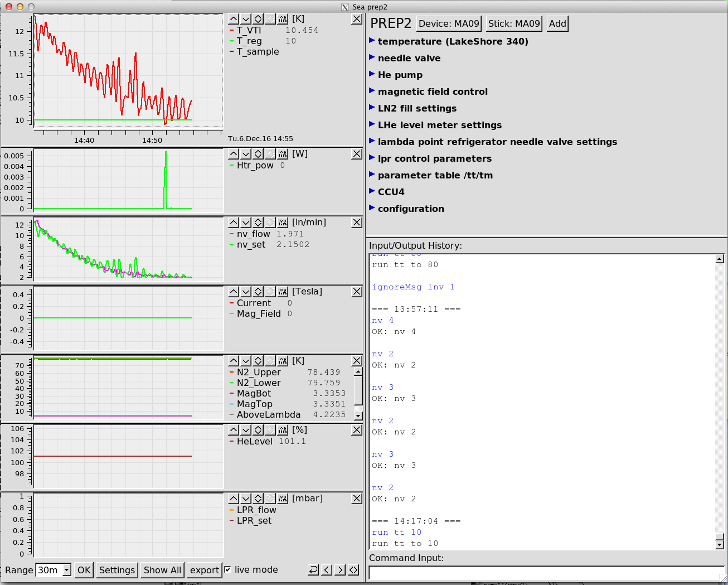Open the Range 30m dropdown
The width and height of the screenshot is (728, 585).
tap(67, 570)
